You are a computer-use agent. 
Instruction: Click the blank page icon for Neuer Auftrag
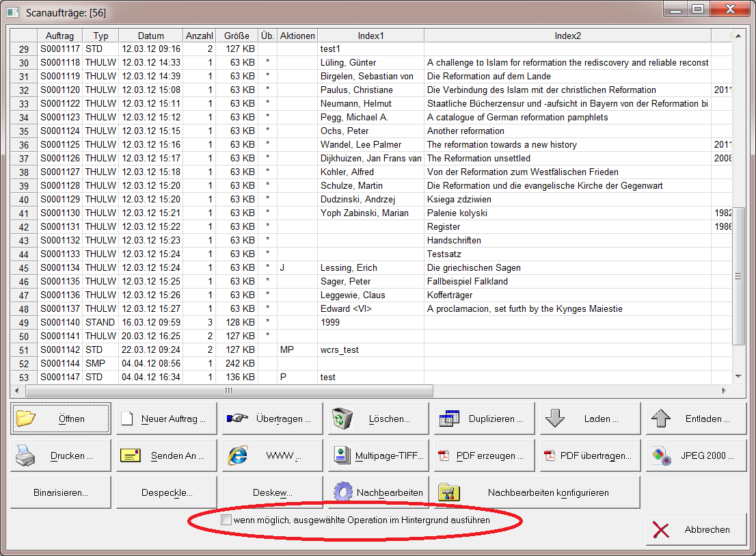click(x=127, y=419)
